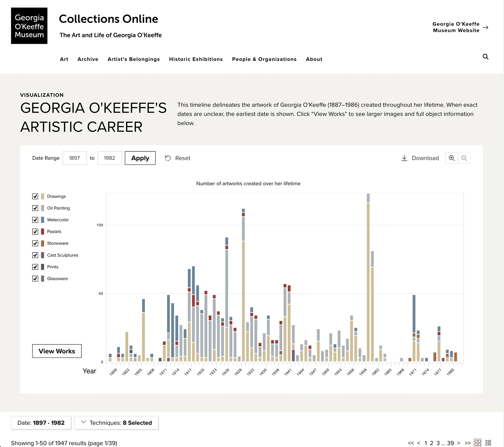Click the reset/refresh arrow icon
The width and height of the screenshot is (504, 447).
(167, 158)
